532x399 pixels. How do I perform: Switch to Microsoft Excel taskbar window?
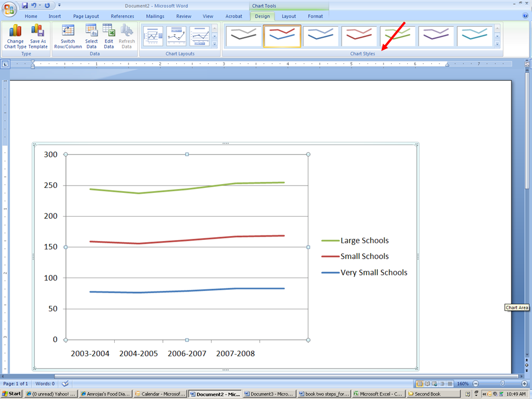[x=378, y=394]
